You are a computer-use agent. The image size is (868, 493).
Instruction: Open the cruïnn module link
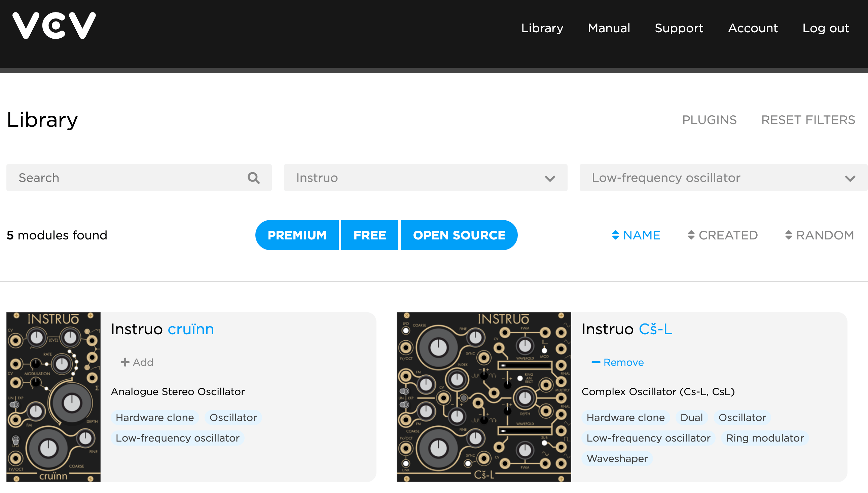191,329
